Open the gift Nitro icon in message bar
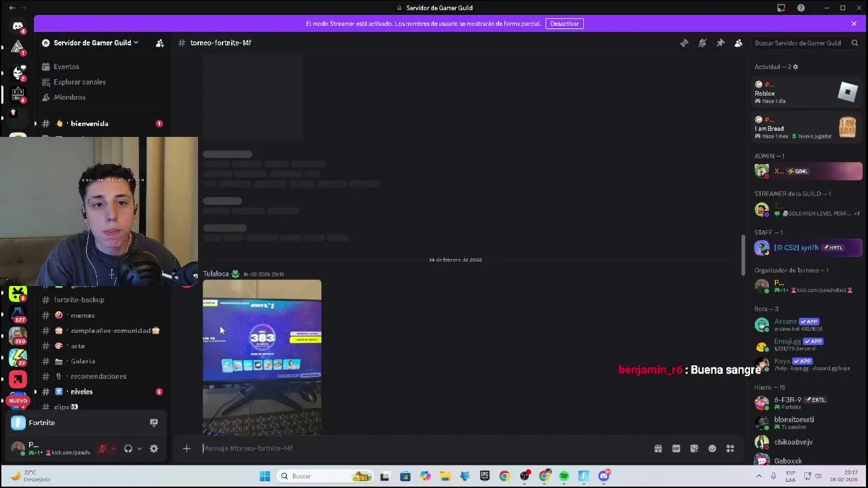Viewport: 868px width, 488px height. tap(658, 448)
